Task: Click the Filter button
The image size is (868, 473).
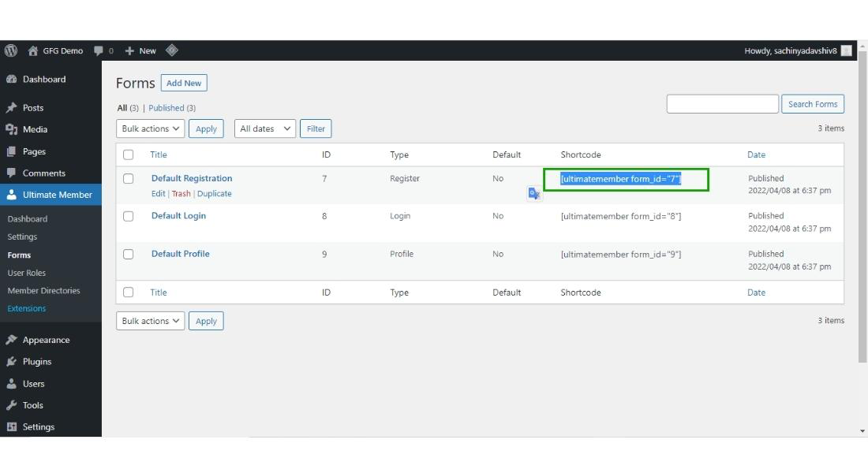Action: click(316, 128)
